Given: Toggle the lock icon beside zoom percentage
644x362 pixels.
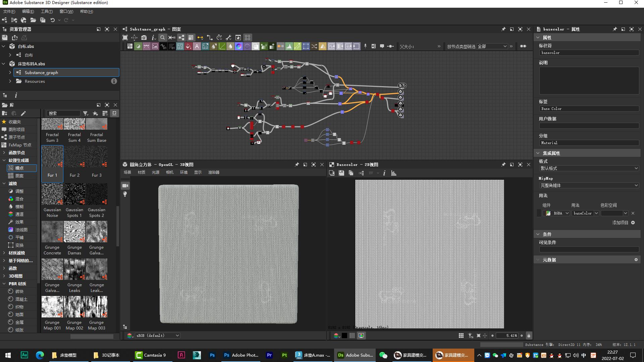Looking at the screenshot, I should [x=529, y=336].
